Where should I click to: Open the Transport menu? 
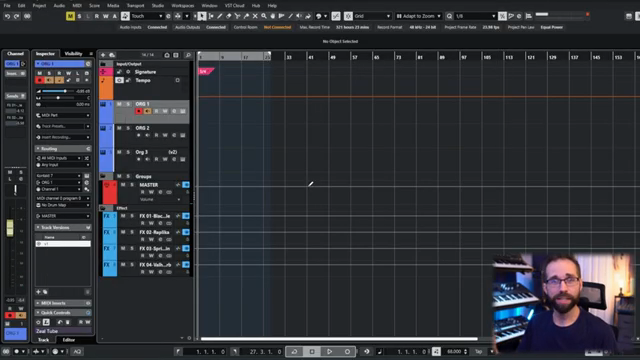click(136, 6)
